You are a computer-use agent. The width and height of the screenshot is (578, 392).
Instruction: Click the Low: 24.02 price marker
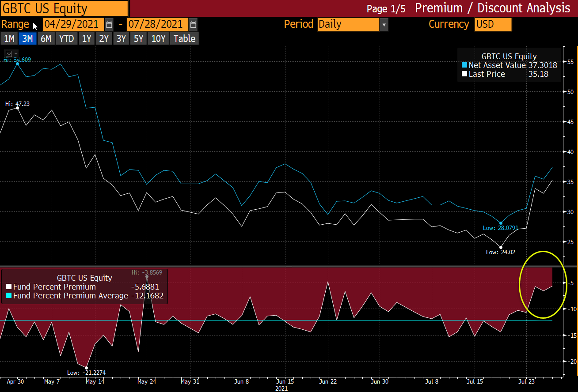tap(501, 247)
